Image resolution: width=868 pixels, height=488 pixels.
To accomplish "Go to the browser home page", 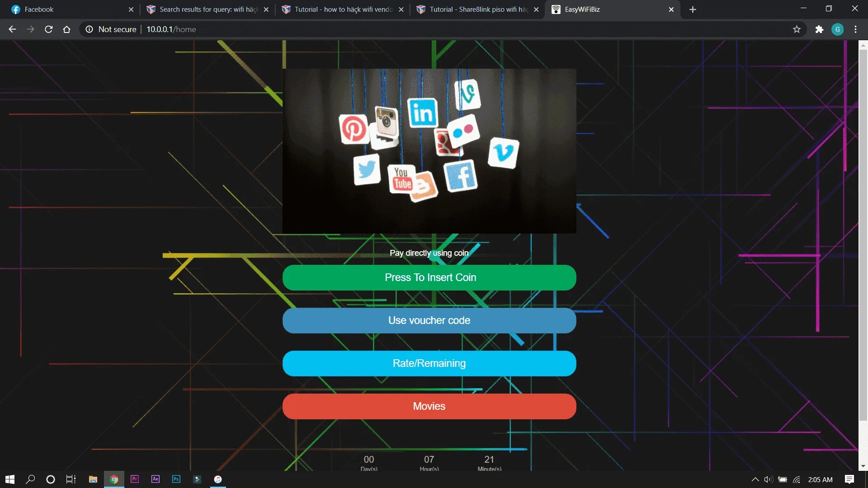I will [67, 29].
